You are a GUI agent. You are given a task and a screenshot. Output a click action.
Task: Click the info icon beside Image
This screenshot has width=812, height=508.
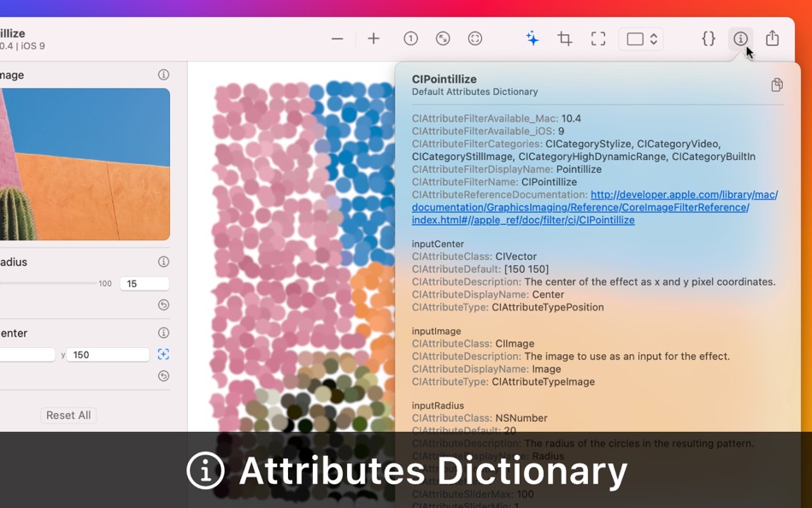(x=163, y=75)
